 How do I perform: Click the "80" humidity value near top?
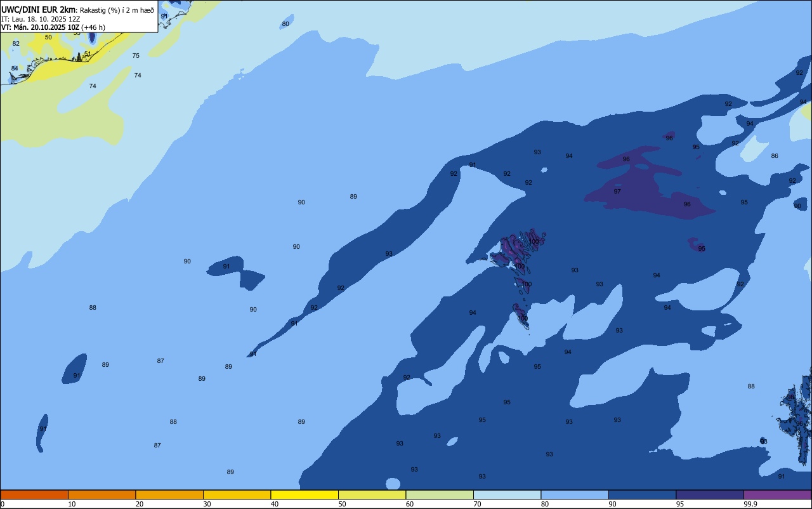(285, 23)
